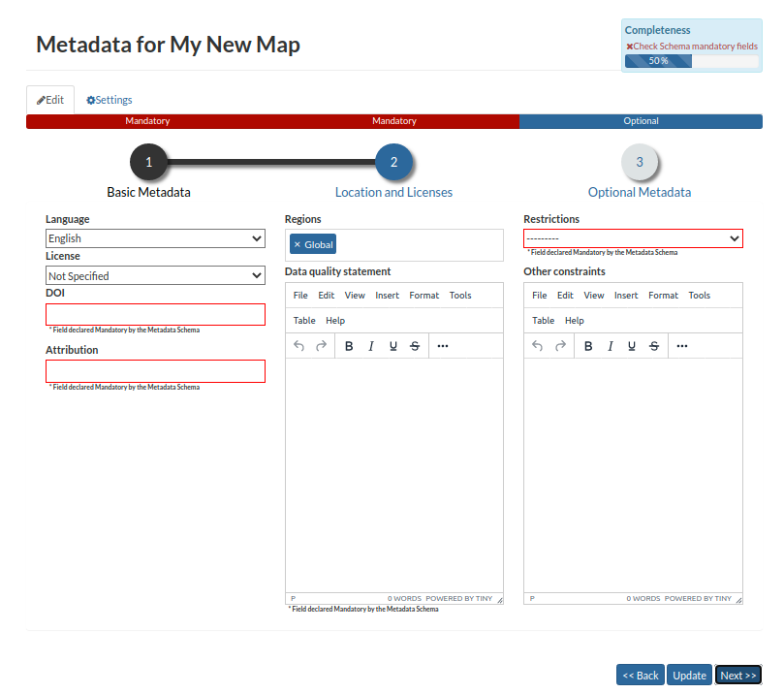Screen dimensions: 784x693
Task: Go to step 2 circle
Action: click(x=394, y=162)
